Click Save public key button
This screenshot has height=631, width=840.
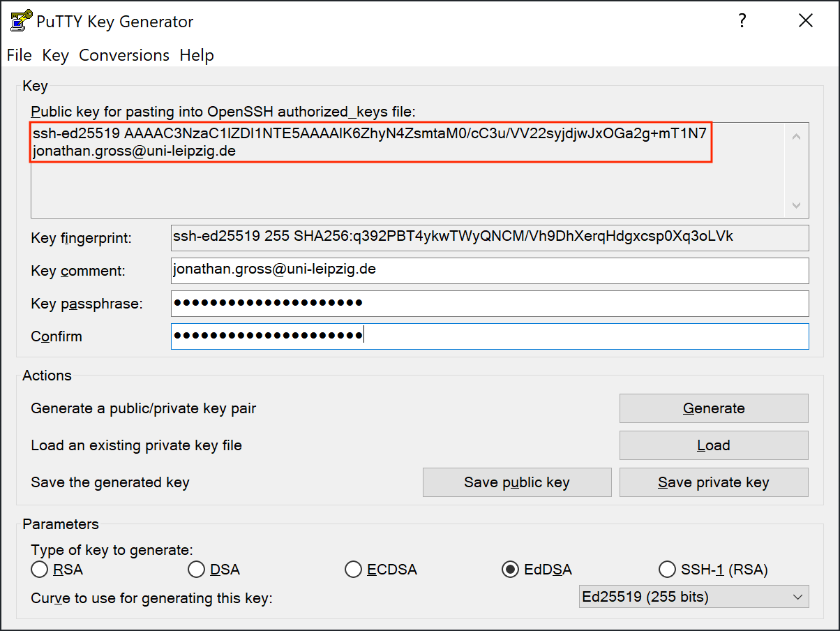517,482
